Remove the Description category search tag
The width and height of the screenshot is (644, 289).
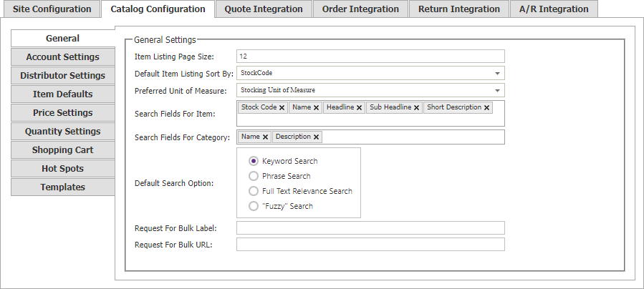coord(316,137)
